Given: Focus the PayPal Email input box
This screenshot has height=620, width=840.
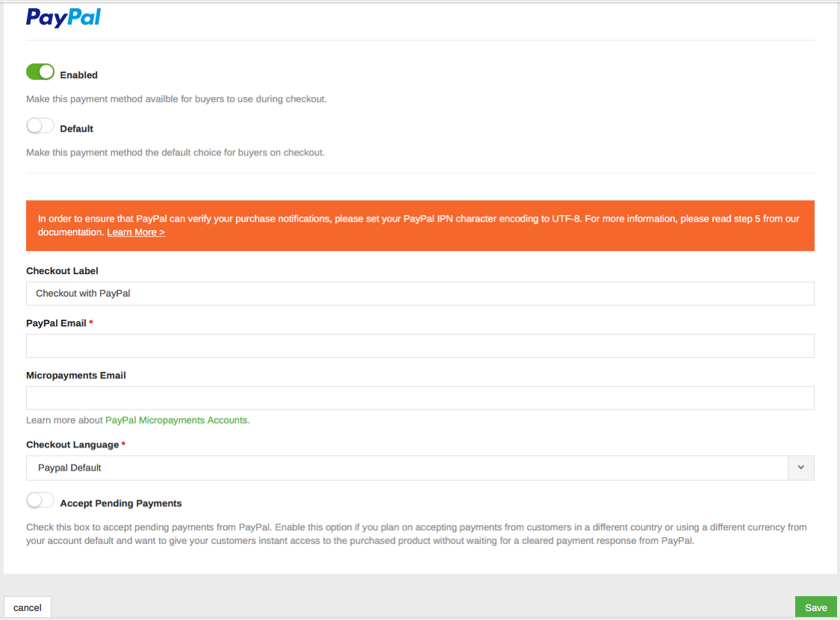Looking at the screenshot, I should (x=420, y=346).
